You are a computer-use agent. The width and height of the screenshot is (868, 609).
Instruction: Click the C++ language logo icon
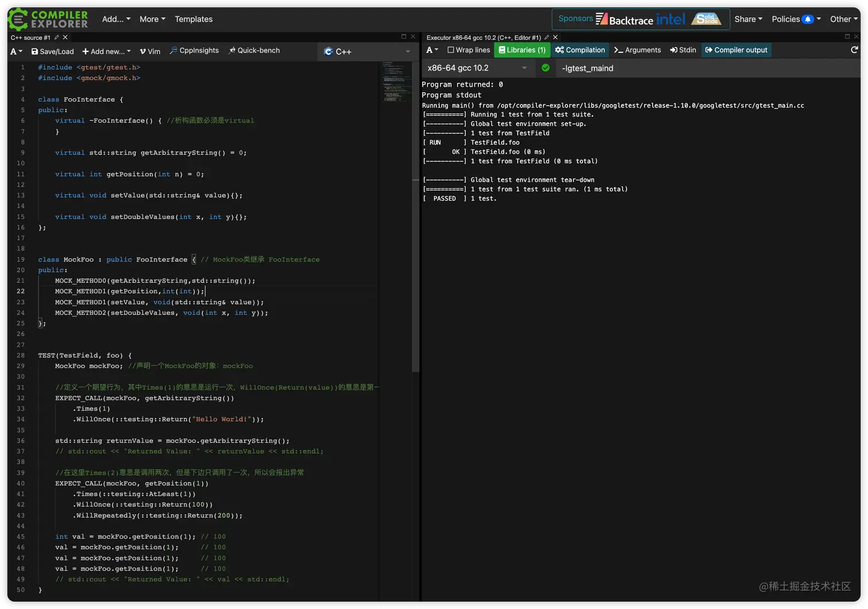tap(328, 52)
